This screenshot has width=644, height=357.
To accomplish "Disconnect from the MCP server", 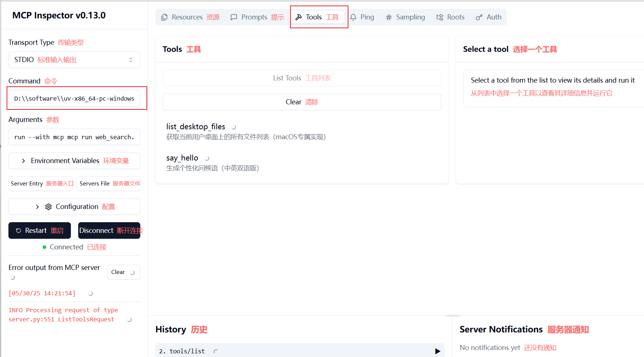I will 109,231.
